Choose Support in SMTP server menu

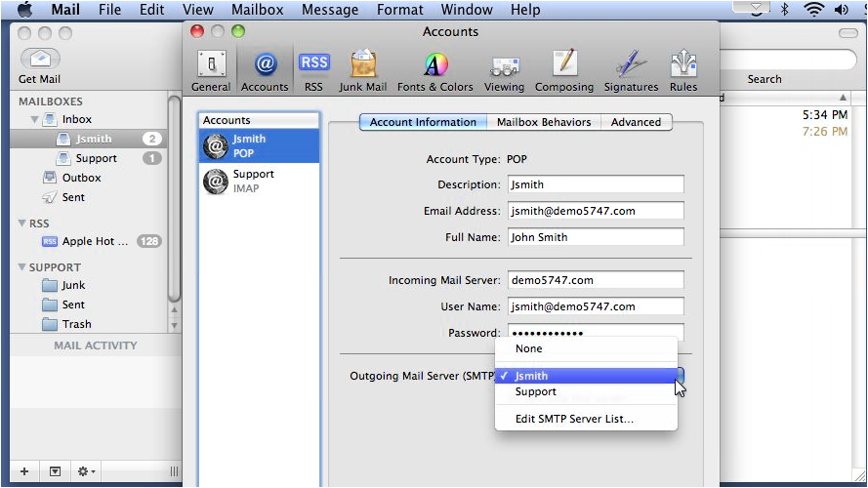click(586, 391)
